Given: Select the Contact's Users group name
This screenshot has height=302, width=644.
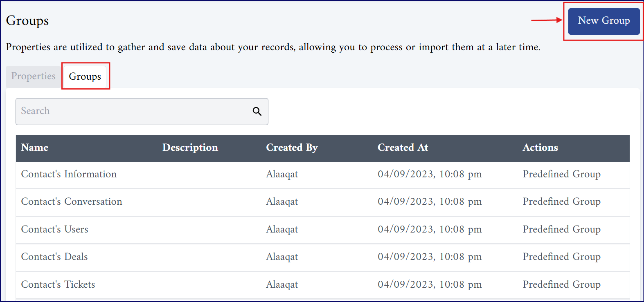Looking at the screenshot, I should [x=54, y=230].
